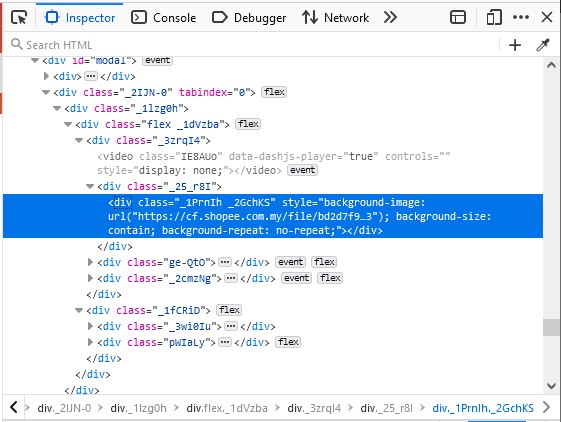
Task: Click event badge on the video element
Action: (x=302, y=170)
